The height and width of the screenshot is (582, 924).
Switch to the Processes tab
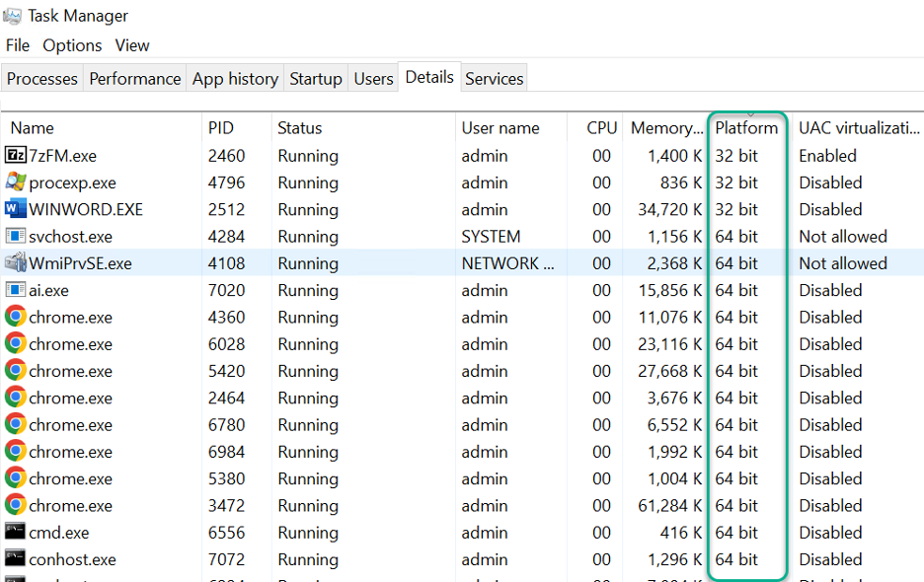coord(42,78)
